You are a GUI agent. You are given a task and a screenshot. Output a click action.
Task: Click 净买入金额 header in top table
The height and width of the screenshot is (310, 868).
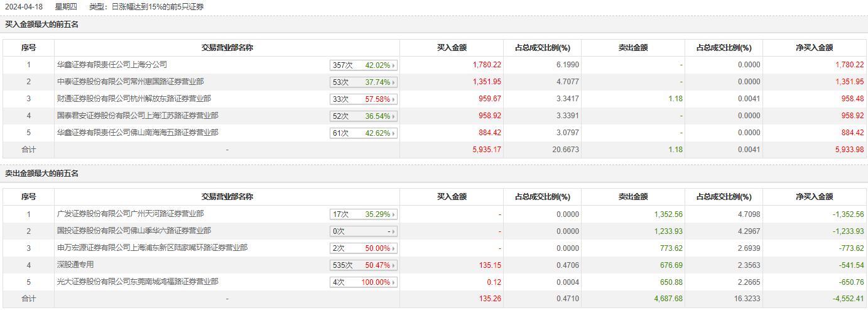click(814, 48)
